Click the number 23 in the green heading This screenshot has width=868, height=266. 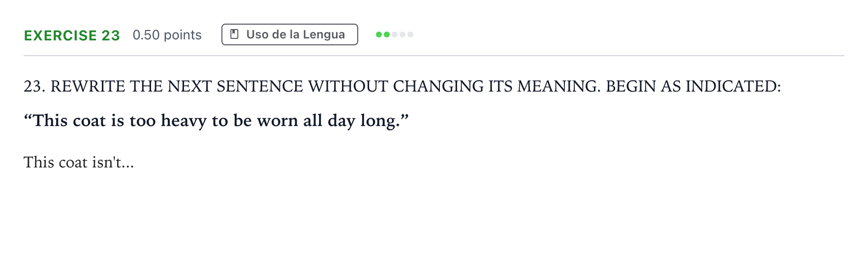[x=111, y=35]
